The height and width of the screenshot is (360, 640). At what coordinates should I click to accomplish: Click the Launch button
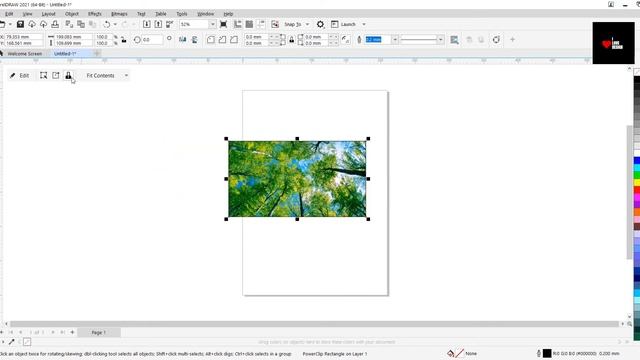pos(343,24)
